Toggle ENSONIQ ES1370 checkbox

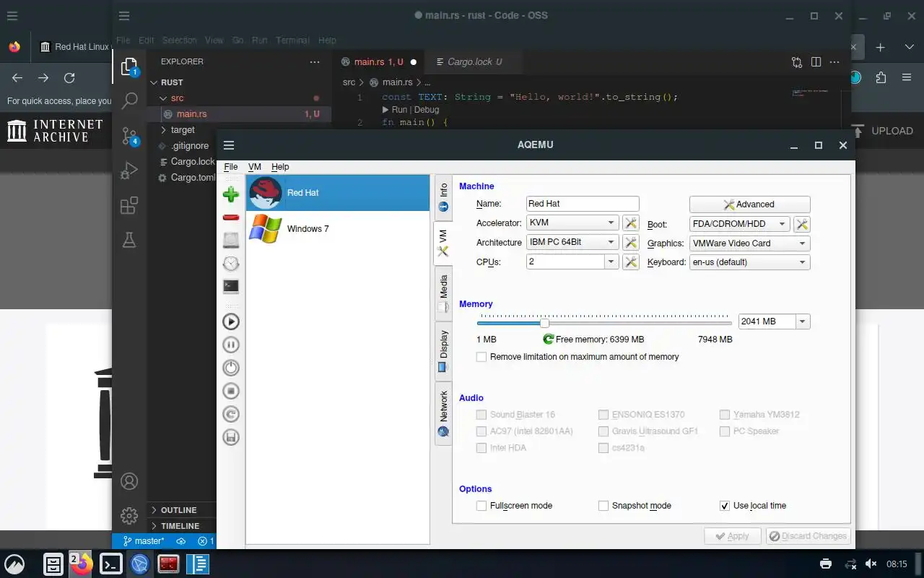pyautogui.click(x=603, y=415)
